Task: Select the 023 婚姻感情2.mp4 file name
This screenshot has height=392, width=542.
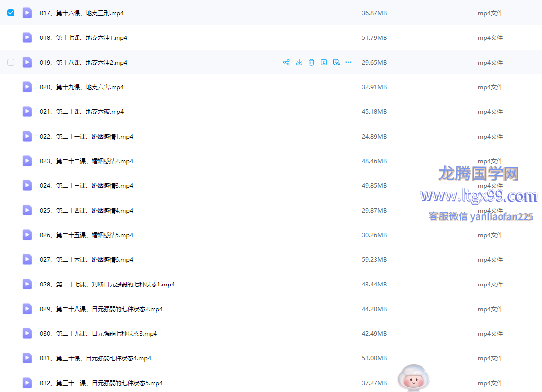Action: pyautogui.click(x=86, y=161)
